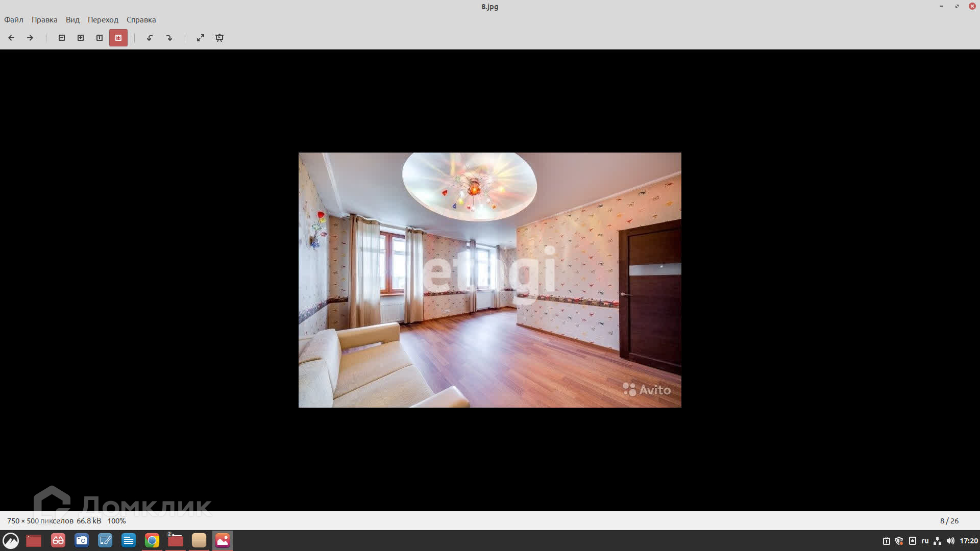The height and width of the screenshot is (551, 980).
Task: Go to the previous image arrow
Action: click(11, 38)
